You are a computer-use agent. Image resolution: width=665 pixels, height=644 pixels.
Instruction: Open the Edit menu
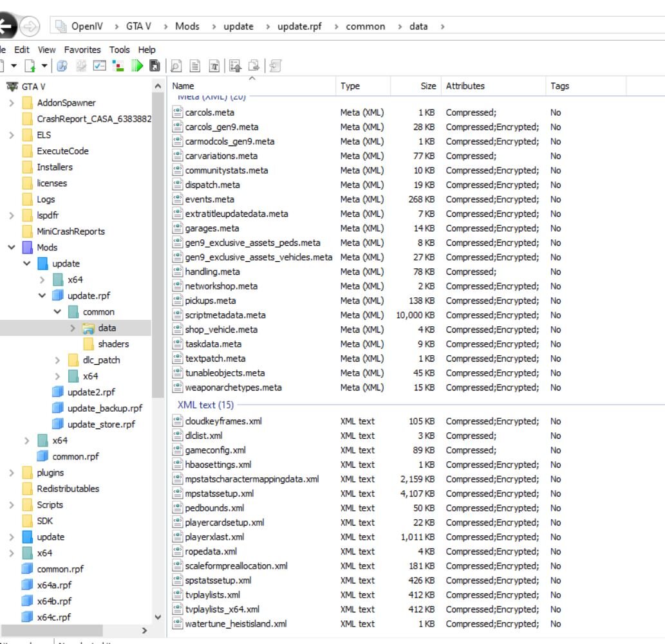22,50
